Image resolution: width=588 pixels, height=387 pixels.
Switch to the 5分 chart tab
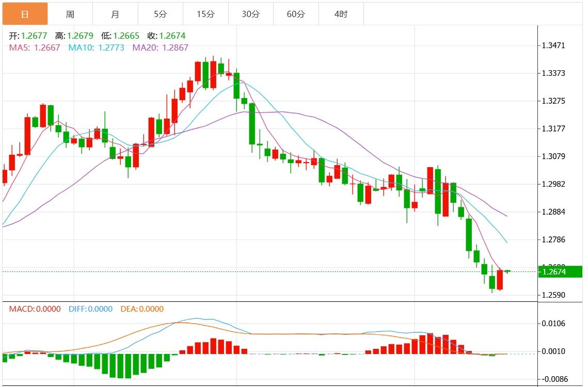click(160, 14)
